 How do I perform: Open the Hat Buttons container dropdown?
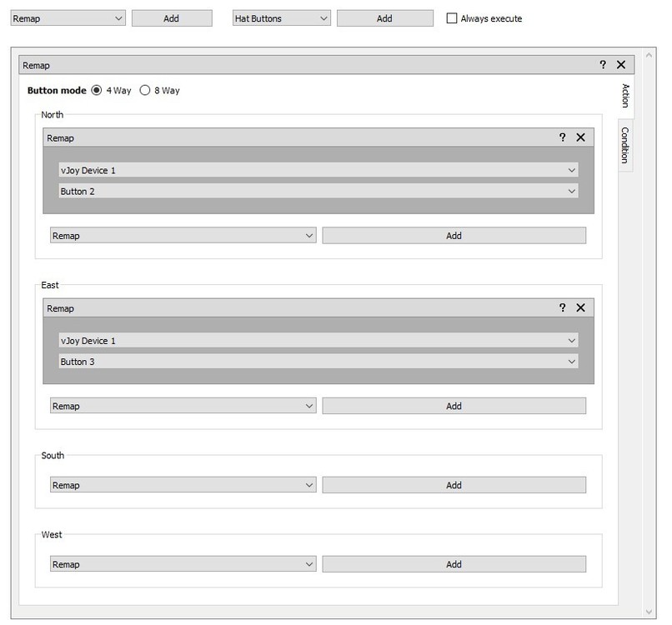(282, 18)
